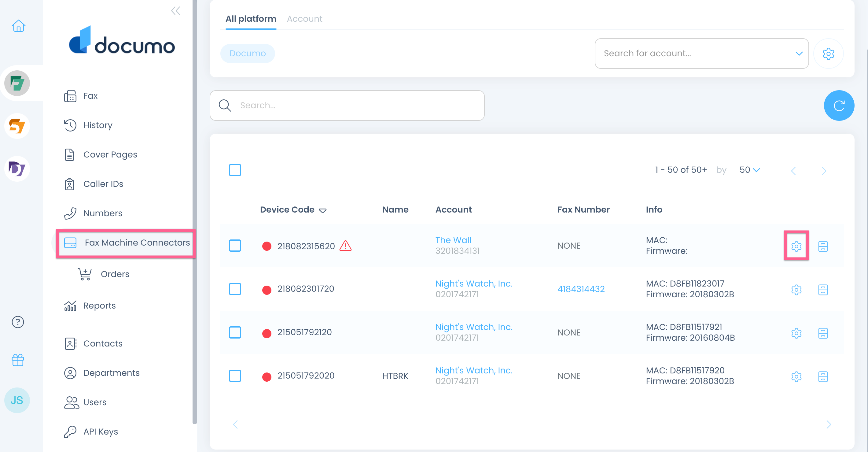Screen dimensions: 868x452
Task: Toggle the select-all checkbox
Action: pos(235,170)
